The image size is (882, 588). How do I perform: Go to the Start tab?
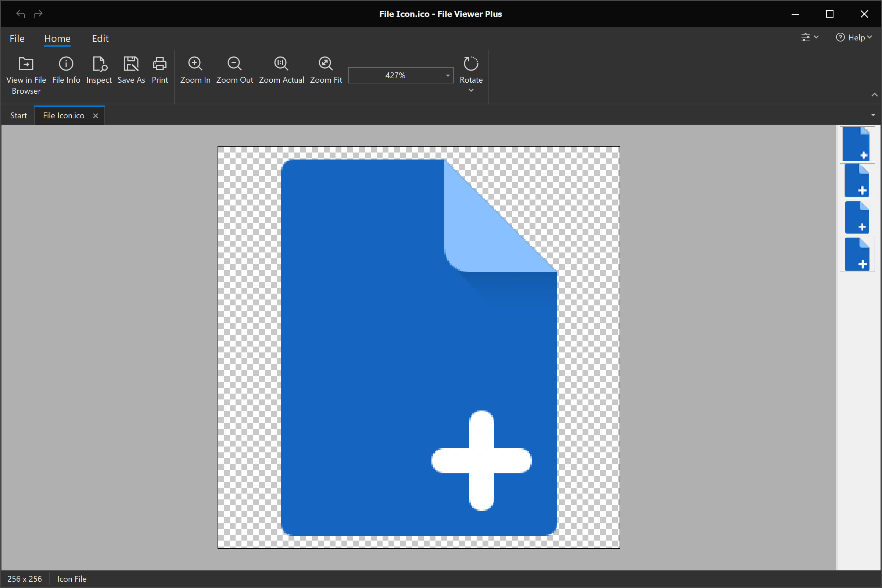(x=18, y=115)
